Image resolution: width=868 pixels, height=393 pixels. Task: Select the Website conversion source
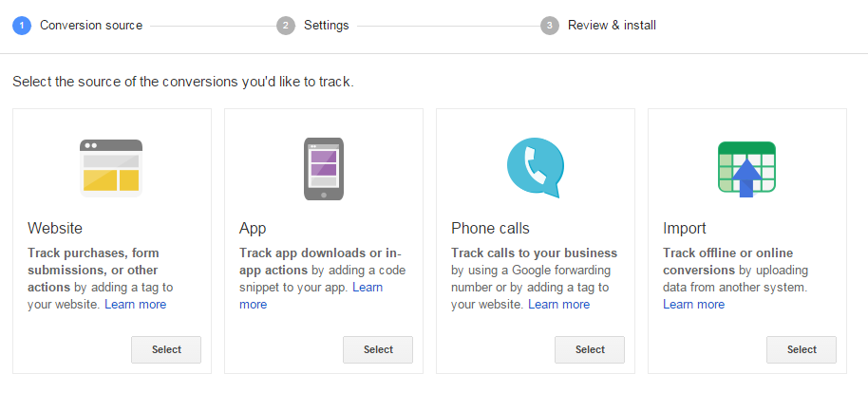166,350
